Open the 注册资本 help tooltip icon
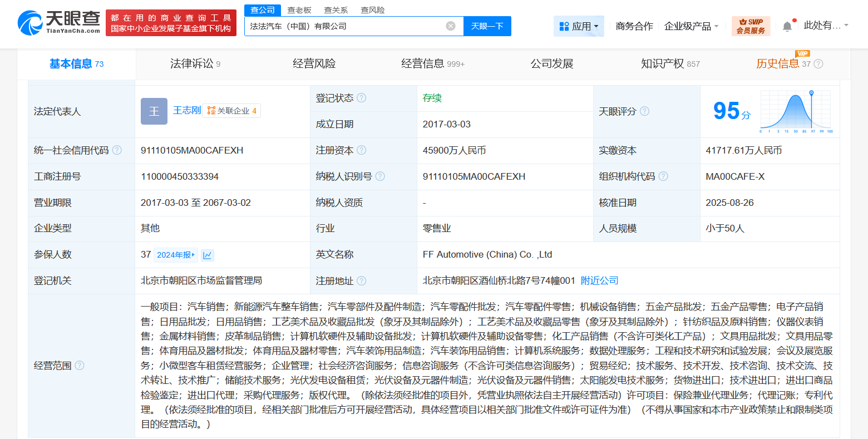 [x=362, y=150]
